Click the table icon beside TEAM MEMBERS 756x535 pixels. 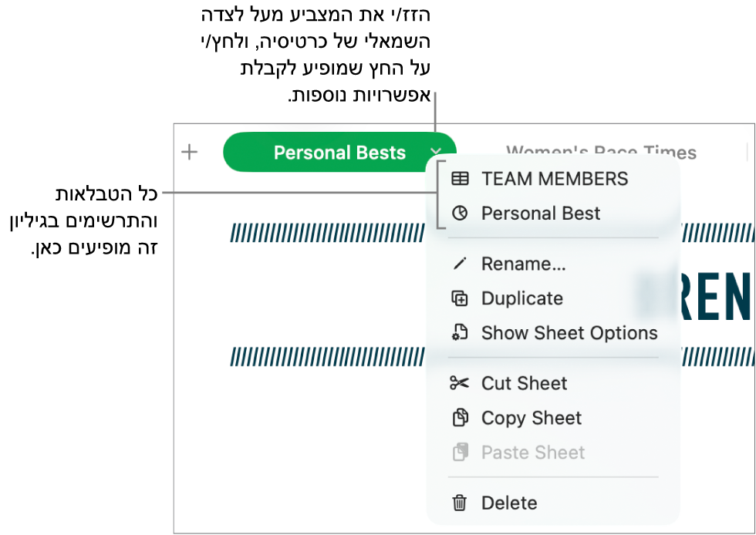coord(460,179)
